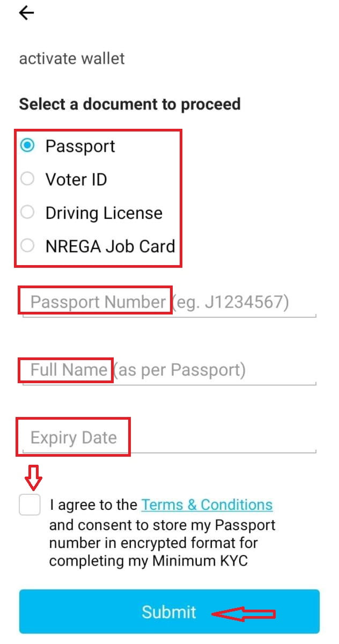The height and width of the screenshot is (644, 339).
Task: Select the NREGA Job Card radio circle
Action: [x=27, y=246]
